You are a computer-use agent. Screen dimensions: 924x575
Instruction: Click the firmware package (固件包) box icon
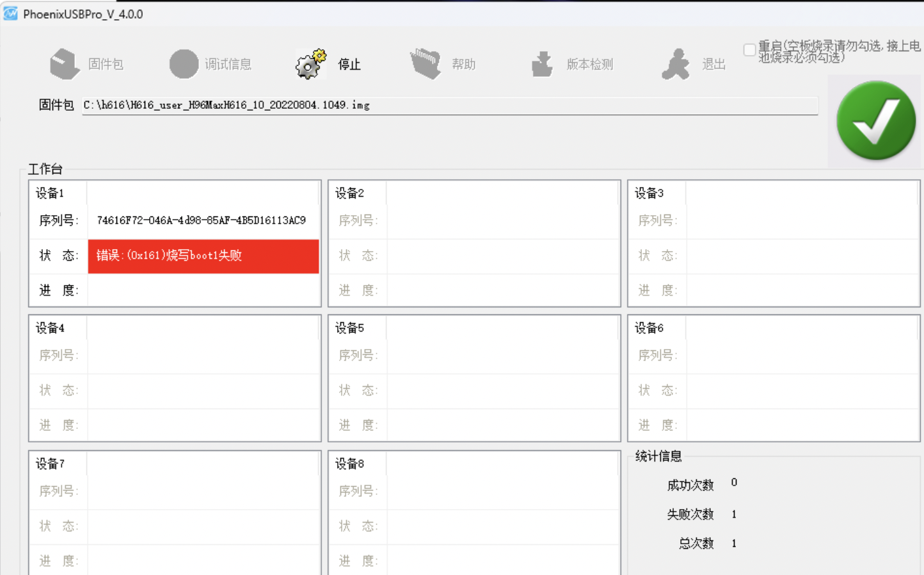tap(65, 64)
